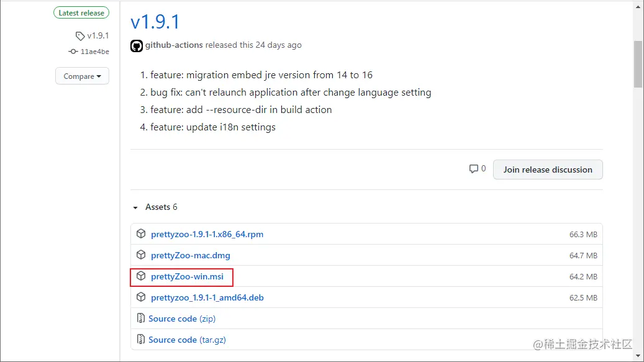The image size is (644, 362).
Task: Click the archive icon beside Source code (tar.gz)
Action: (x=141, y=340)
